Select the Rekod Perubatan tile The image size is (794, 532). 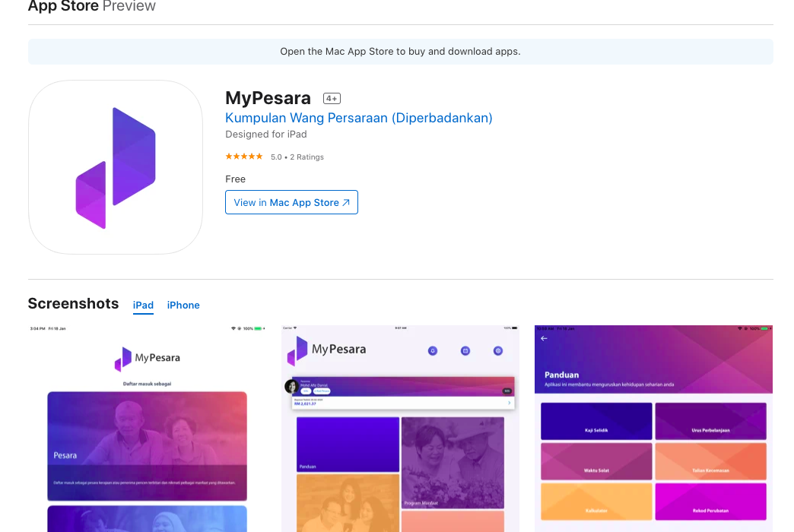click(711, 502)
